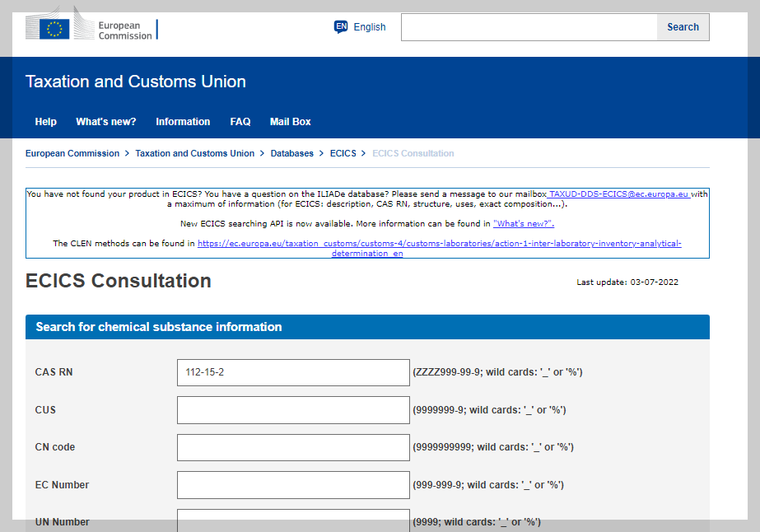Screen dimensions: 760x532
Task: Click the CUS input field
Action: coord(293,410)
